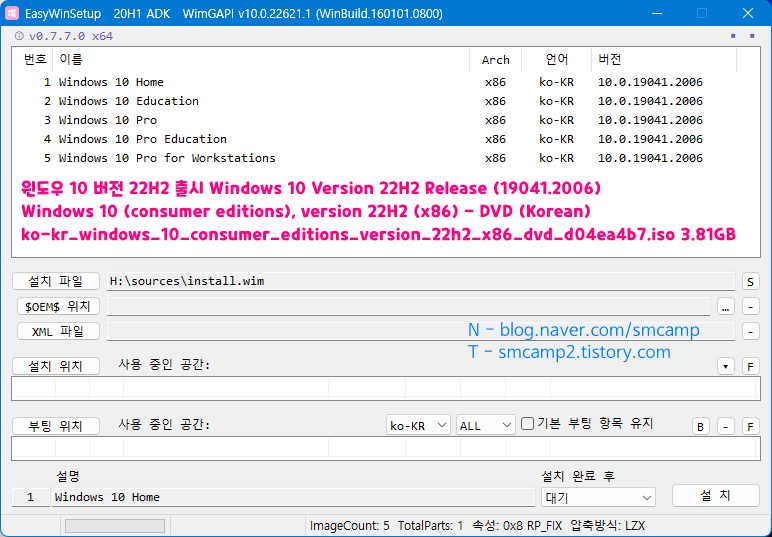
Task: Click the 언어 column header
Action: pos(556,60)
